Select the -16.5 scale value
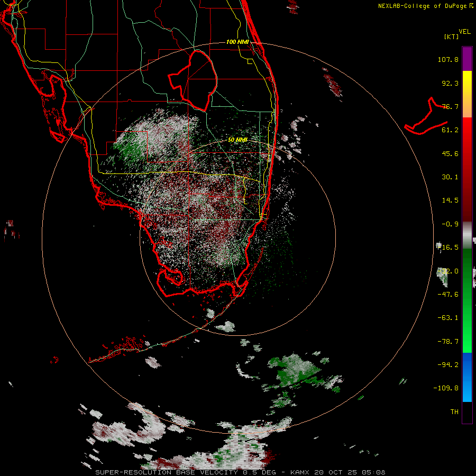476x476 pixels. tap(448, 248)
